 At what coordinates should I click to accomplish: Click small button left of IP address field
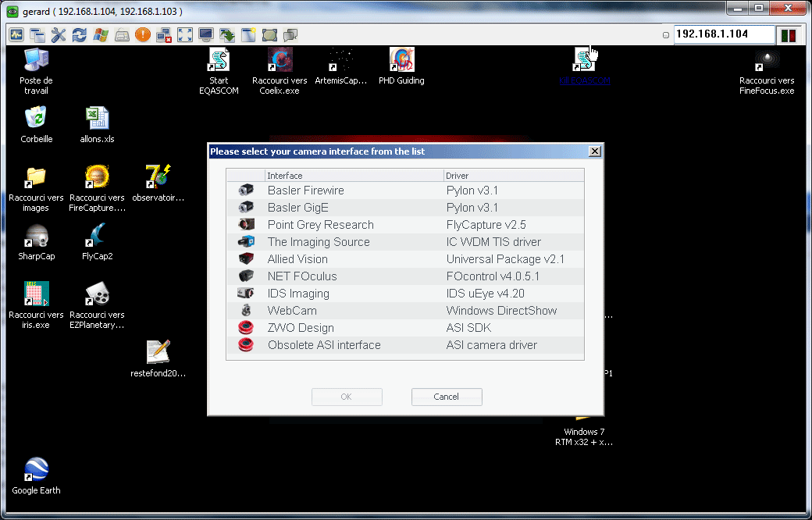(x=666, y=35)
